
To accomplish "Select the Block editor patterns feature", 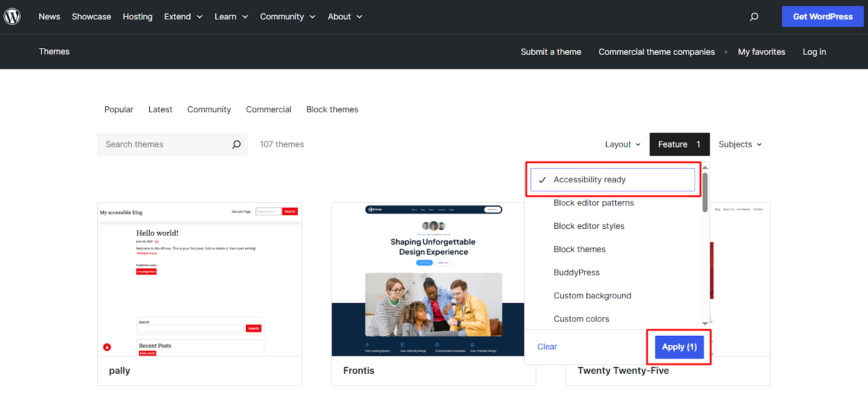I will [593, 203].
